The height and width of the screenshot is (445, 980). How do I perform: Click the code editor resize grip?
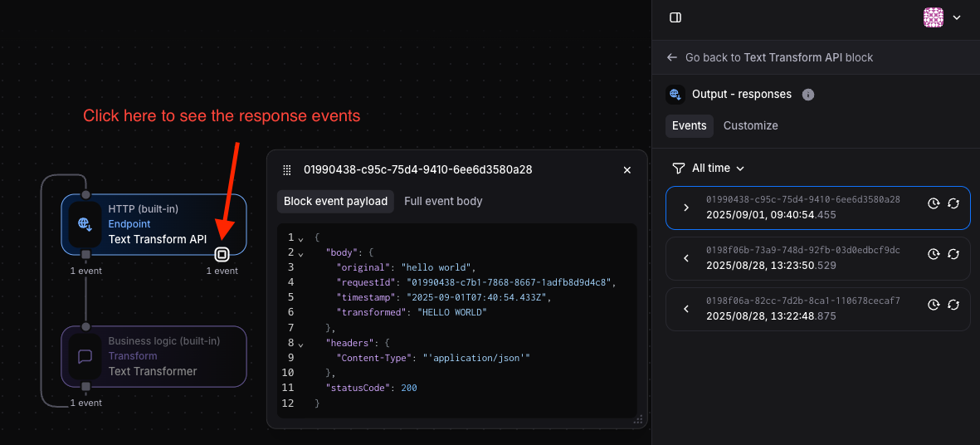pos(639,419)
